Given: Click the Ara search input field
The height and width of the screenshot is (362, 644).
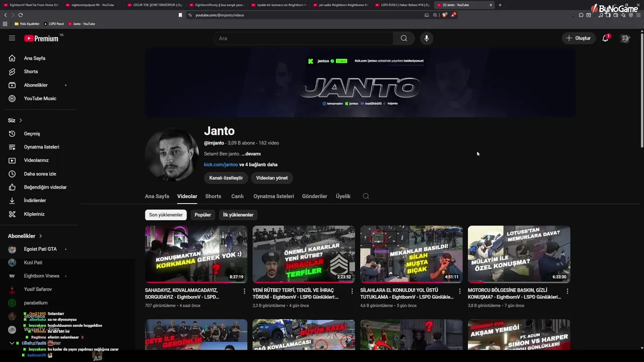Looking at the screenshot, I should tap(303, 38).
